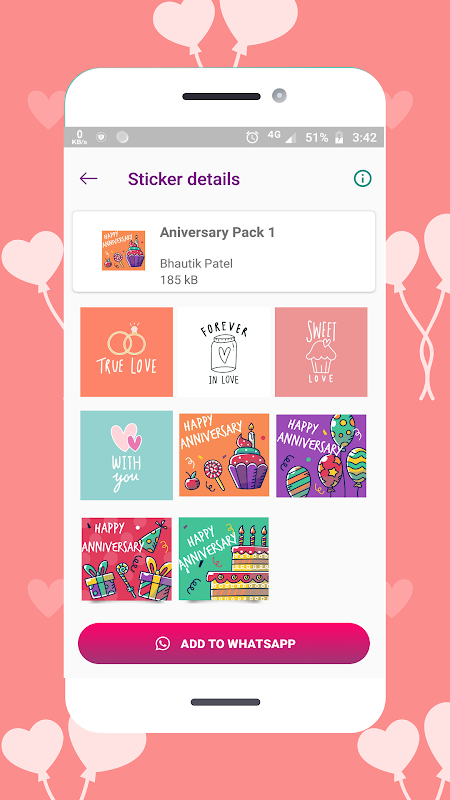Viewport: 450px width, 800px height.
Task: Tap the Bhautik Patel author name
Action: click(196, 264)
